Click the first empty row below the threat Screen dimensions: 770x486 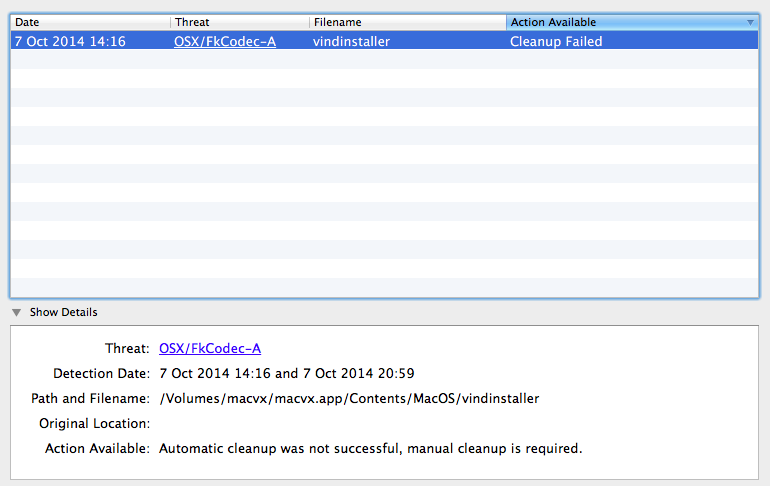click(385, 59)
